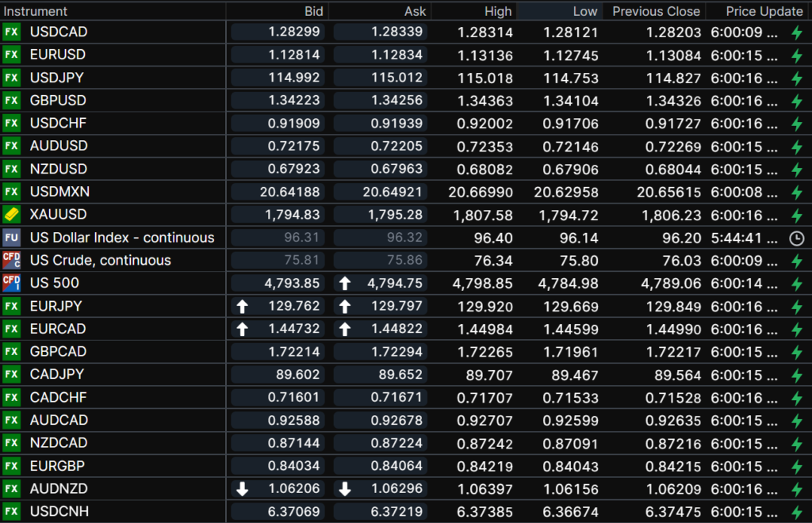Click the Previous Close column header
The width and height of the screenshot is (812, 523).
(x=656, y=11)
